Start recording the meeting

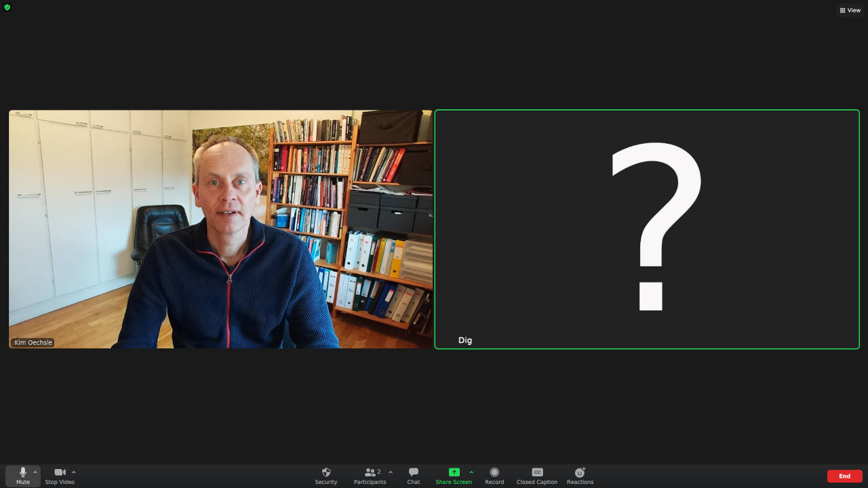(494, 475)
